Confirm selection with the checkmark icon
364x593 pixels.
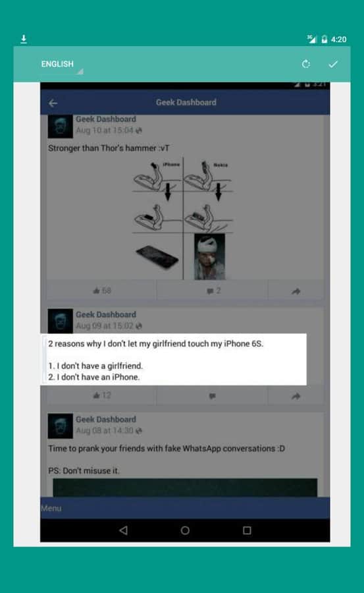pos(333,64)
